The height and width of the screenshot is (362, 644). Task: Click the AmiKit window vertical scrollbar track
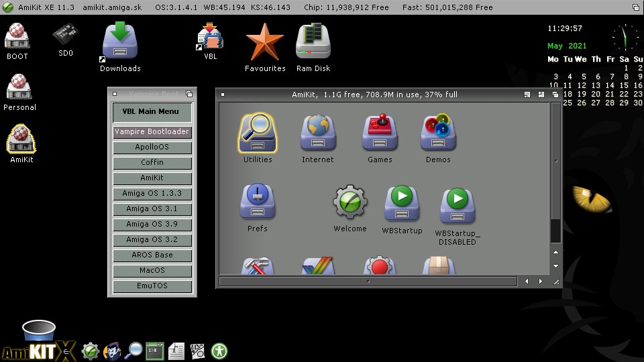[x=555, y=173]
